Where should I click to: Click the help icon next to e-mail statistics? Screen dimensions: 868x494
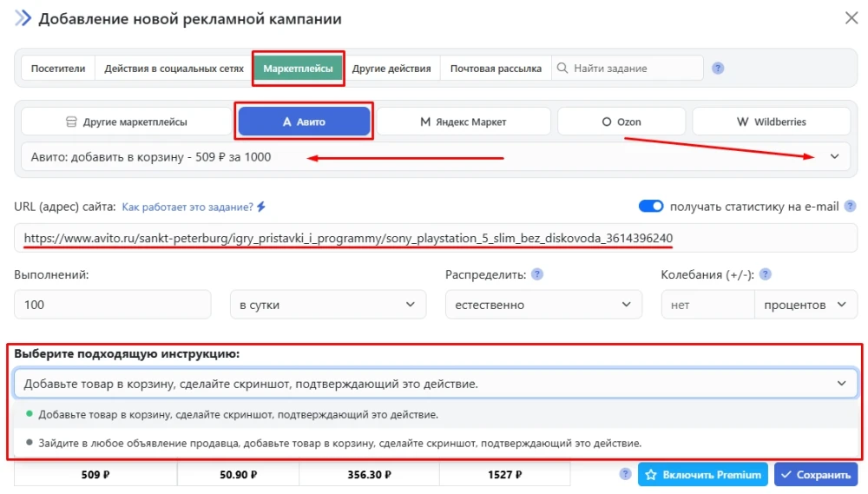pos(850,207)
